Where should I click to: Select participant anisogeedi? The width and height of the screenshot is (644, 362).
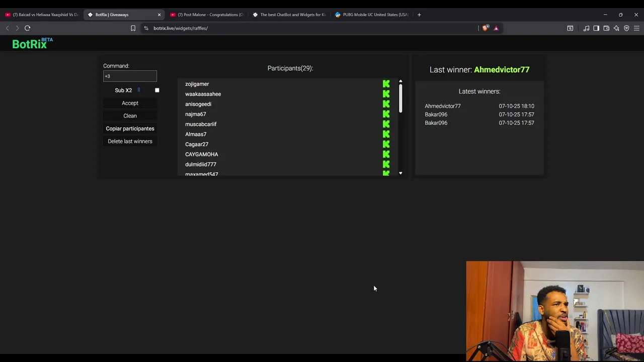(198, 104)
